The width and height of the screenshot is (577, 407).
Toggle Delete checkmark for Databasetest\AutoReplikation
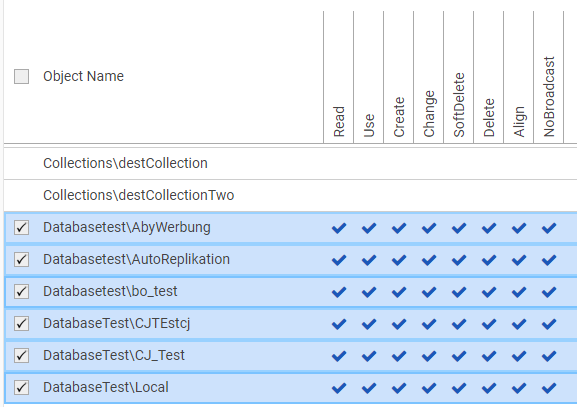click(x=489, y=260)
